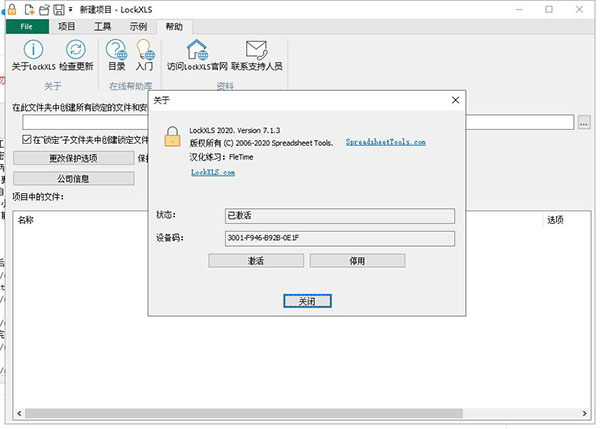
Task: Switch to the 工具 (Tools) tab
Action: (102, 24)
